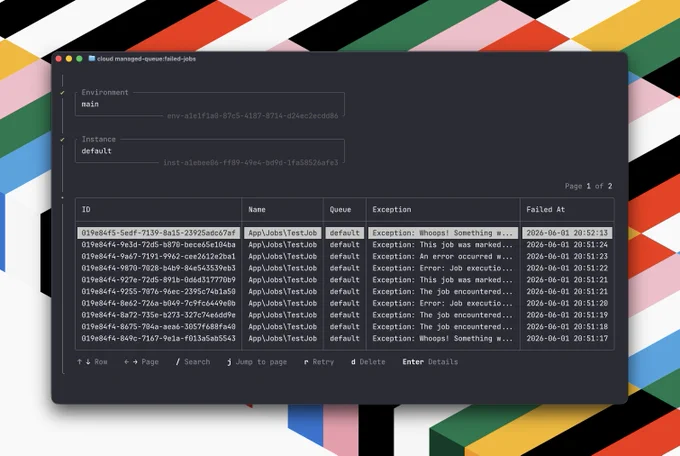The width and height of the screenshot is (680, 456).
Task: Click the 2026-06-01 20:51:22 timestamp
Action: [567, 268]
